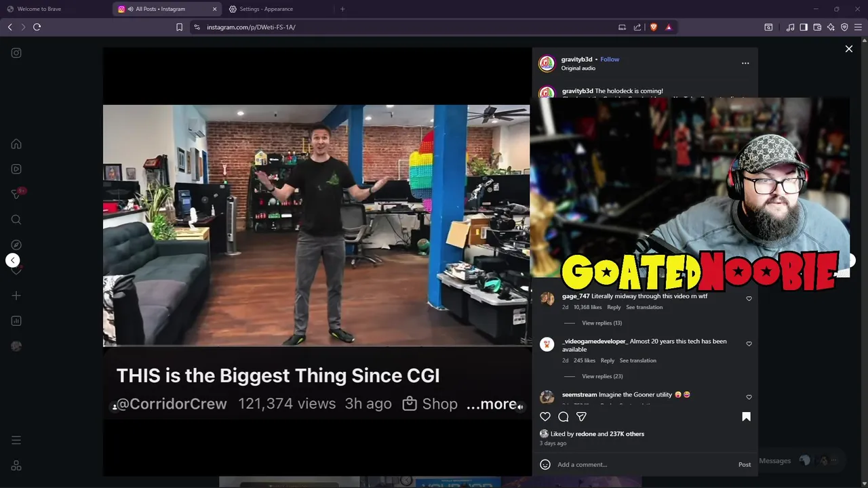868x488 pixels.
Task: Open the emoji picker for comment
Action: coord(545,464)
